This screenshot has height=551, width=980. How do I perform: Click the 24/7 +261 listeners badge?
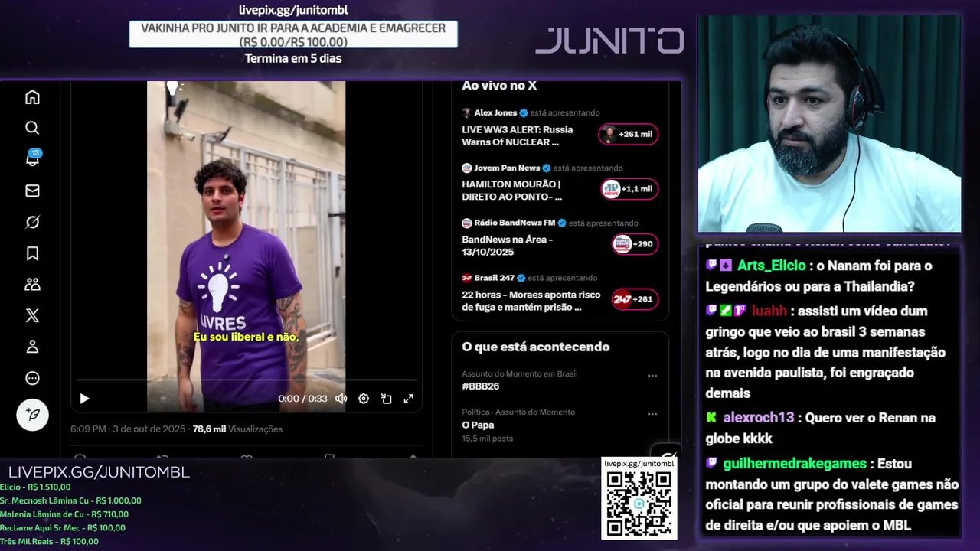point(635,299)
